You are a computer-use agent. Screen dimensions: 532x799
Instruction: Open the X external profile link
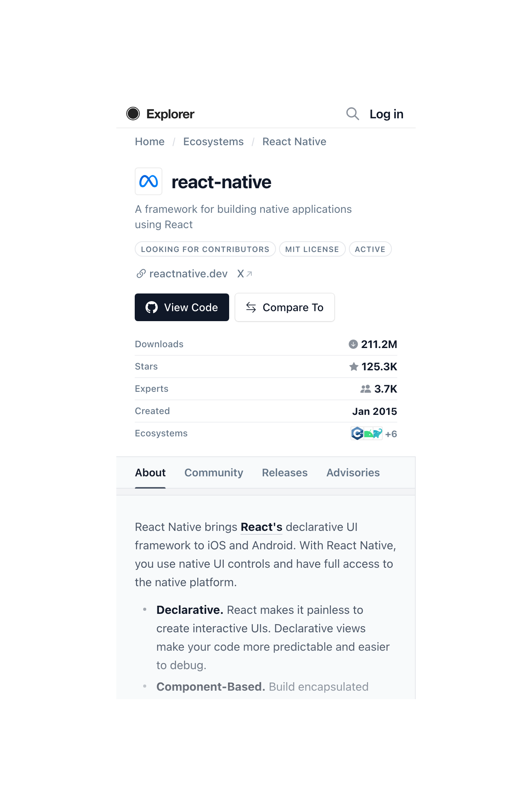(245, 274)
